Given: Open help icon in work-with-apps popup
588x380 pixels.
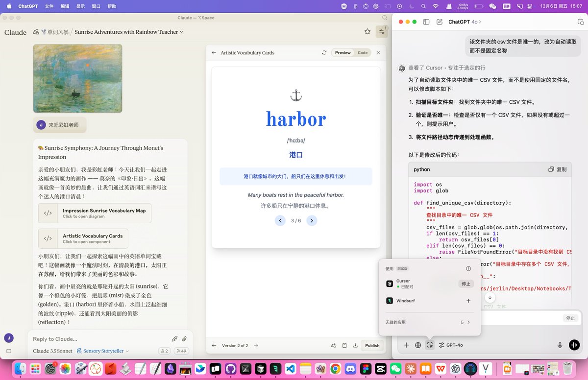Looking at the screenshot, I should pyautogui.click(x=468, y=269).
